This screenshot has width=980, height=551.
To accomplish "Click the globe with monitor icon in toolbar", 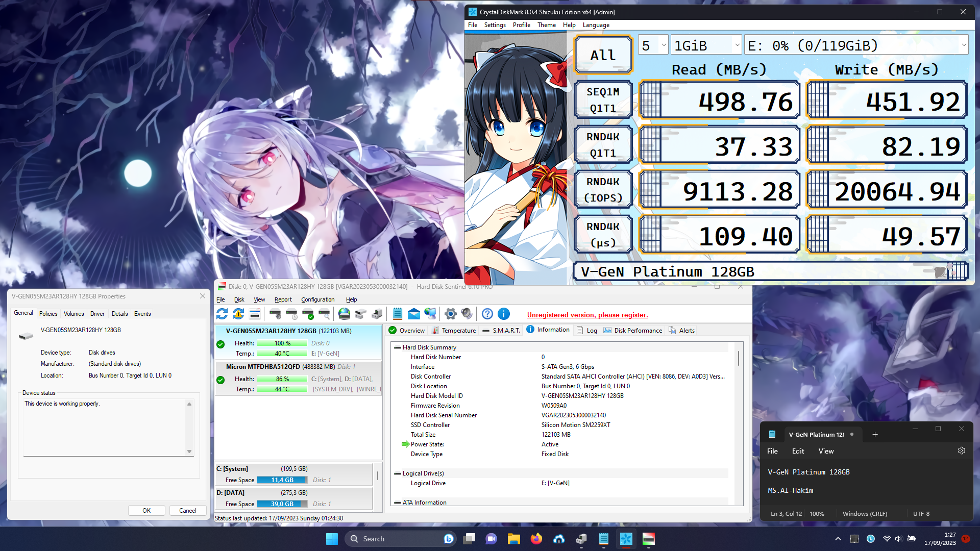I will (x=430, y=314).
